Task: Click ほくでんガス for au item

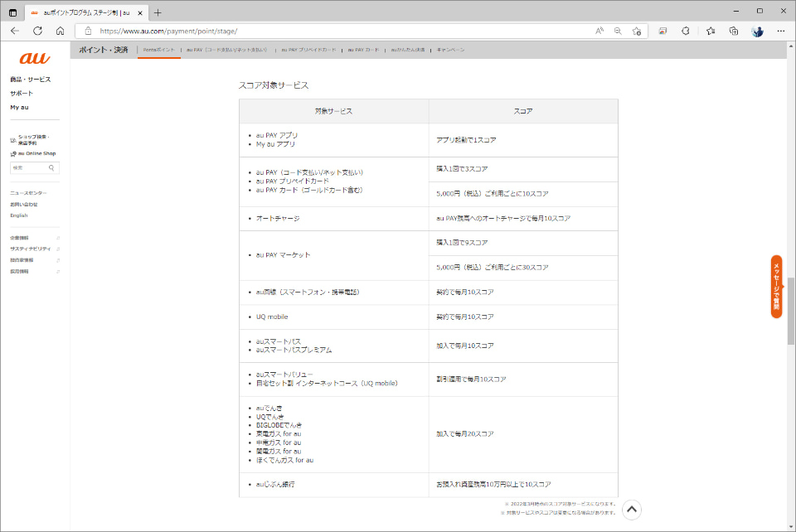Action: click(x=284, y=460)
